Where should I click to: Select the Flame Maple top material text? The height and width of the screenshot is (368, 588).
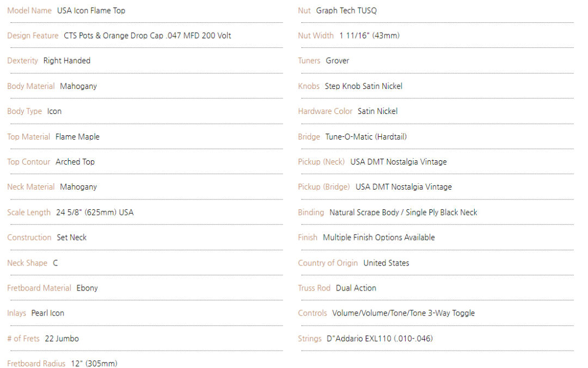78,137
